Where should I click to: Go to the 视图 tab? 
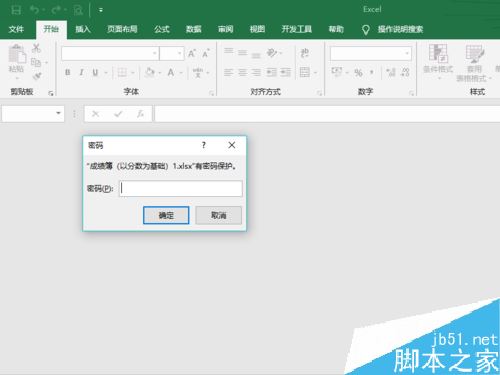coord(257,29)
